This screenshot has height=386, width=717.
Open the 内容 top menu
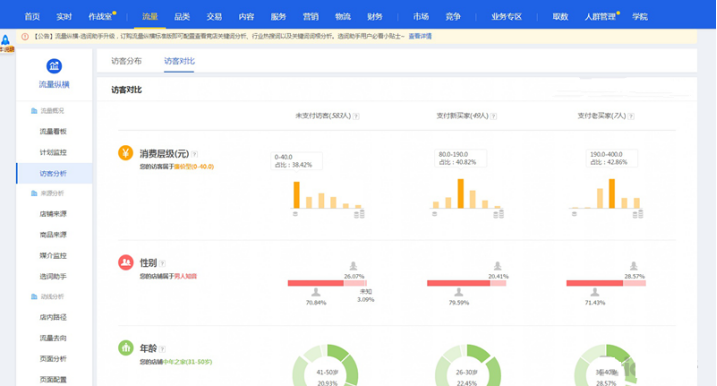click(x=246, y=16)
